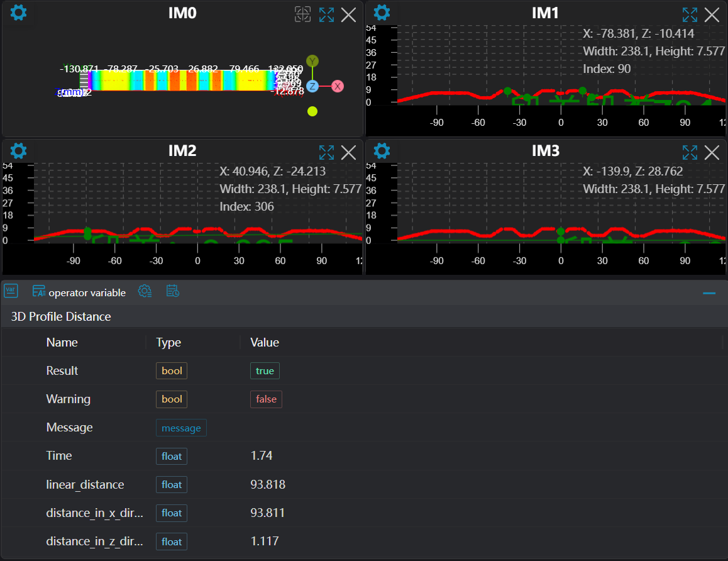
Task: Open settings gear in IM3 panel
Action: coord(382,151)
